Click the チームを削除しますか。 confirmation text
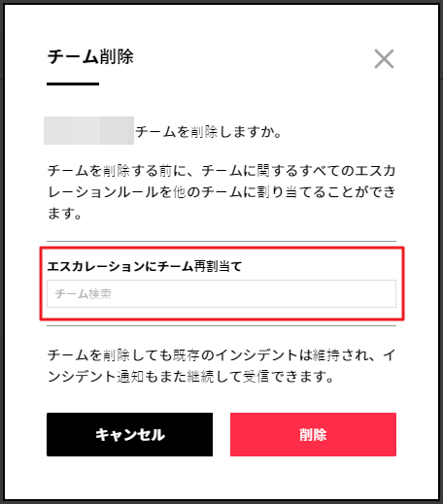Screen dimensions: 443x504 pyautogui.click(x=209, y=132)
